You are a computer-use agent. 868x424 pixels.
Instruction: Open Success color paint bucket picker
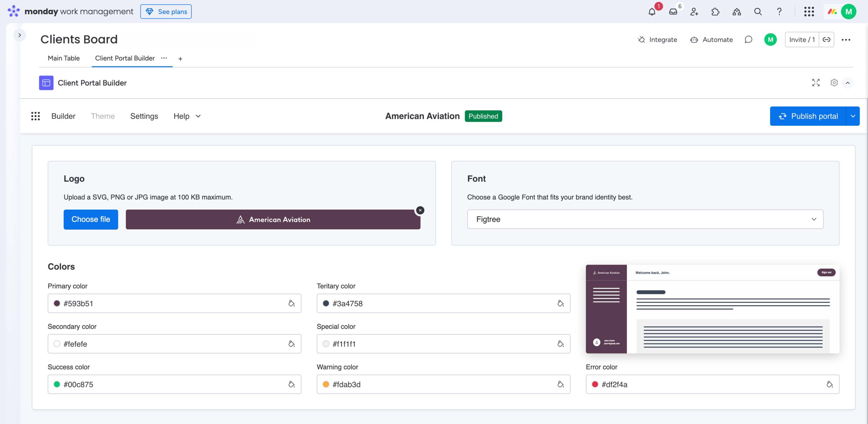tap(292, 384)
